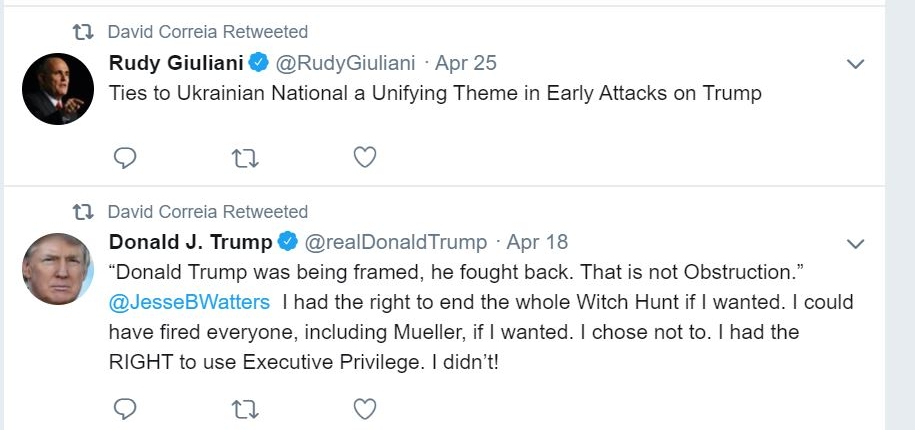Open the Apr 18 tweet timestamp
This screenshot has height=430, width=915.
[x=537, y=242]
